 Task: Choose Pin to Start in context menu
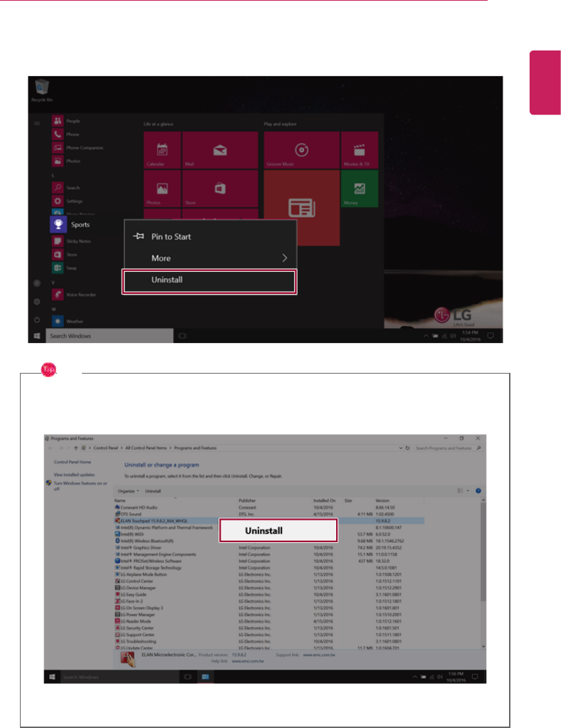point(210,237)
